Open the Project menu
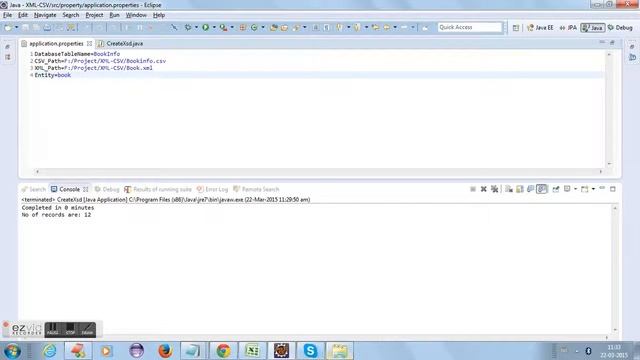This screenshot has height=360, width=640. point(94,15)
